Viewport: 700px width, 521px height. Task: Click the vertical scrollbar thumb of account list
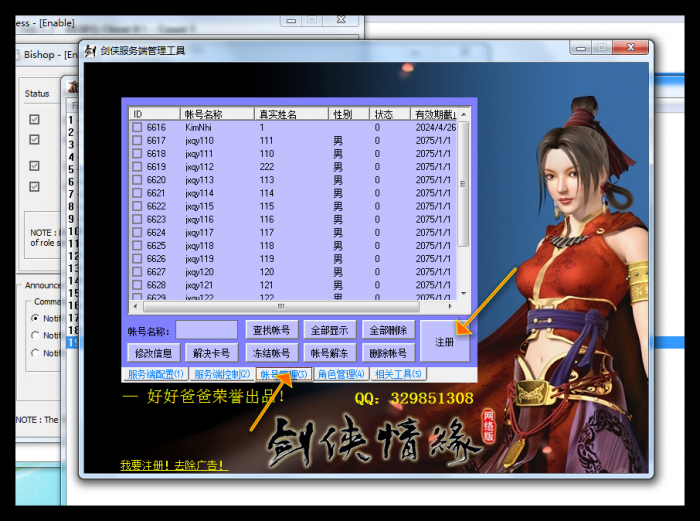pyautogui.click(x=463, y=184)
